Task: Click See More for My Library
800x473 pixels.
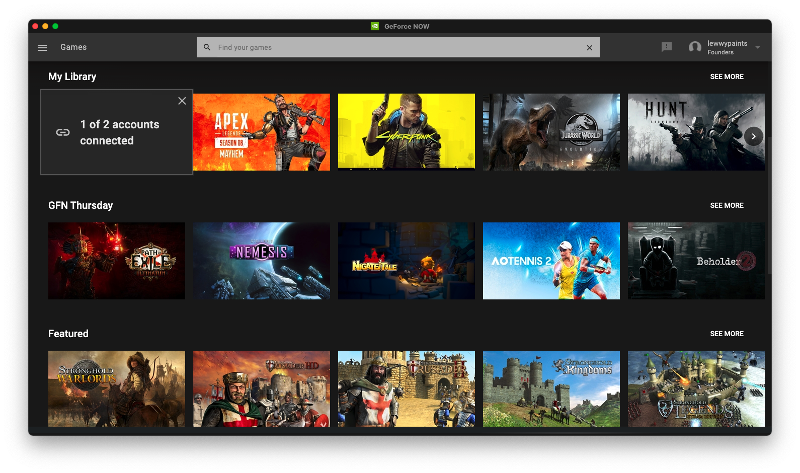Action: 726,77
